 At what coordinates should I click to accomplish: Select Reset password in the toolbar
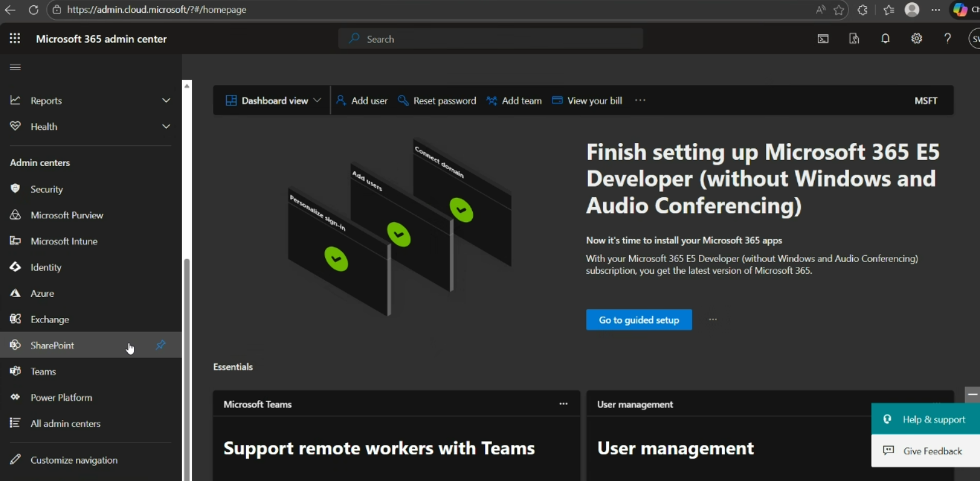point(437,100)
